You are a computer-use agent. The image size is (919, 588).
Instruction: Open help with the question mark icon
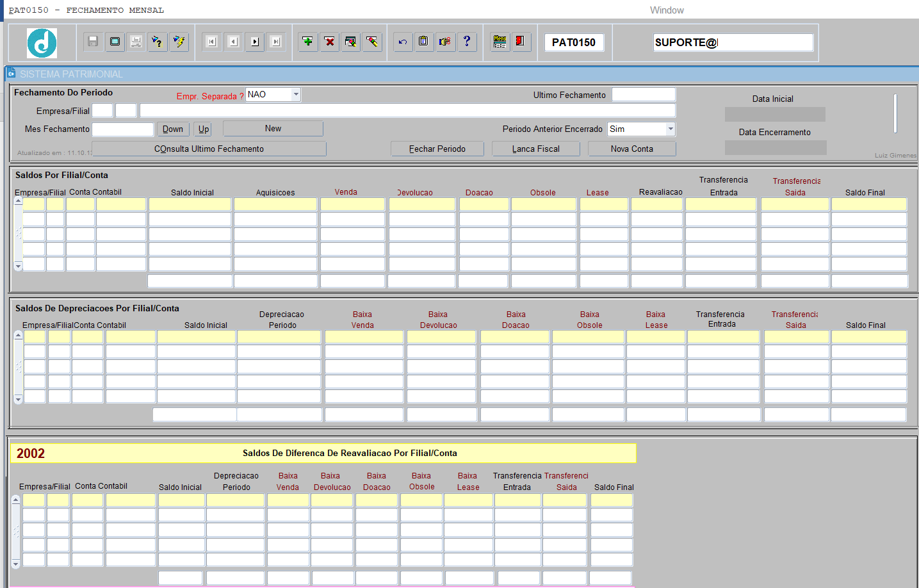(x=467, y=42)
